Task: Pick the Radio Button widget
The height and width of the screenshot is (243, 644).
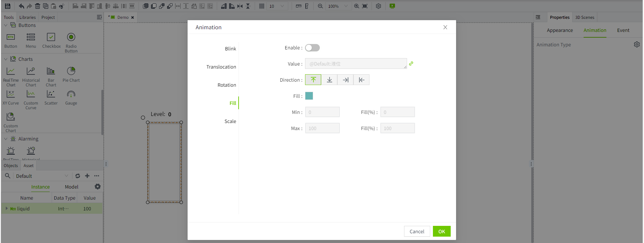Action: click(71, 41)
